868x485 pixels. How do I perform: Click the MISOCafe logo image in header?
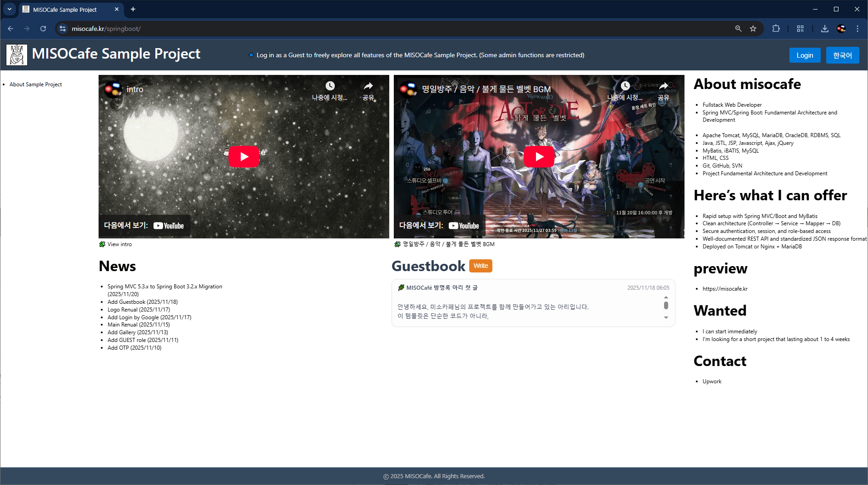pyautogui.click(x=17, y=55)
